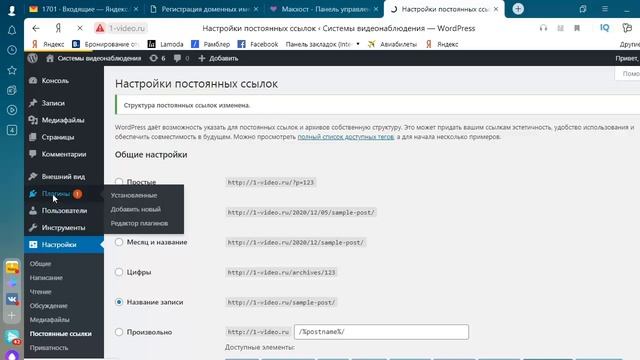This screenshot has width=640, height=360.
Task: Open updates counter showing 6
Action: click(x=158, y=58)
